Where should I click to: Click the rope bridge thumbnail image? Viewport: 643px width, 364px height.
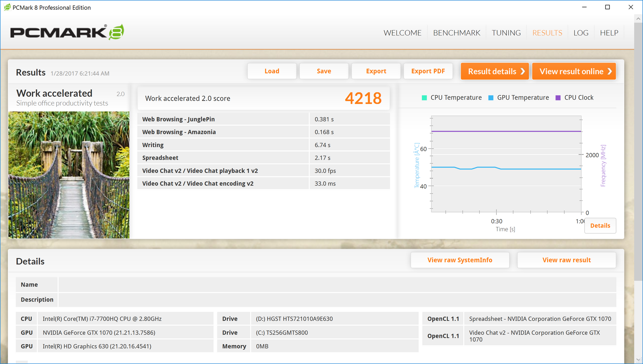69,175
